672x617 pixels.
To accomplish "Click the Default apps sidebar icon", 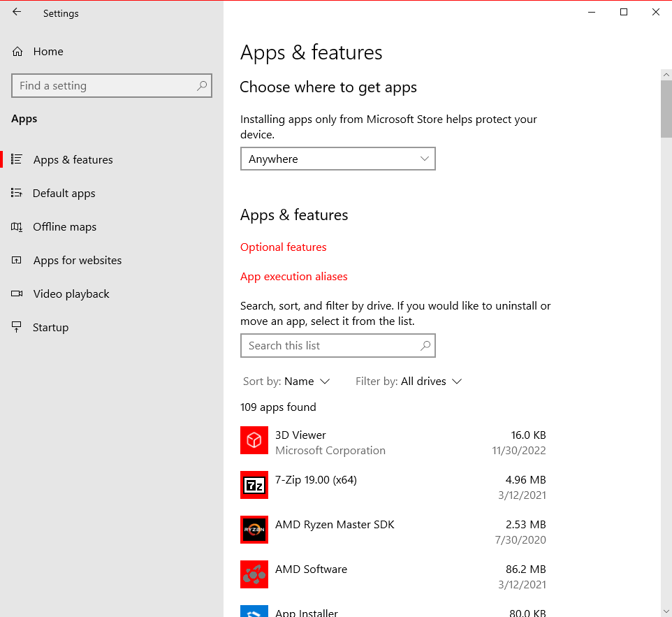I will (x=16, y=193).
